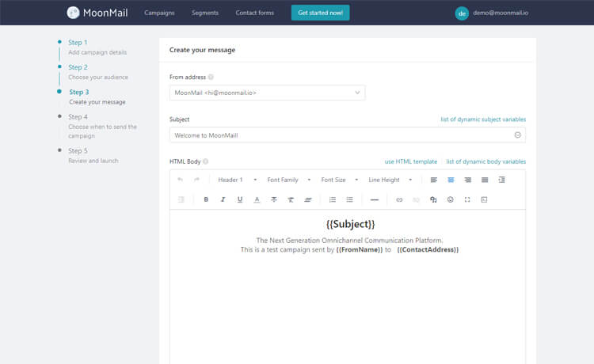
Task: Click emoji icon in Subject field
Action: click(x=517, y=135)
